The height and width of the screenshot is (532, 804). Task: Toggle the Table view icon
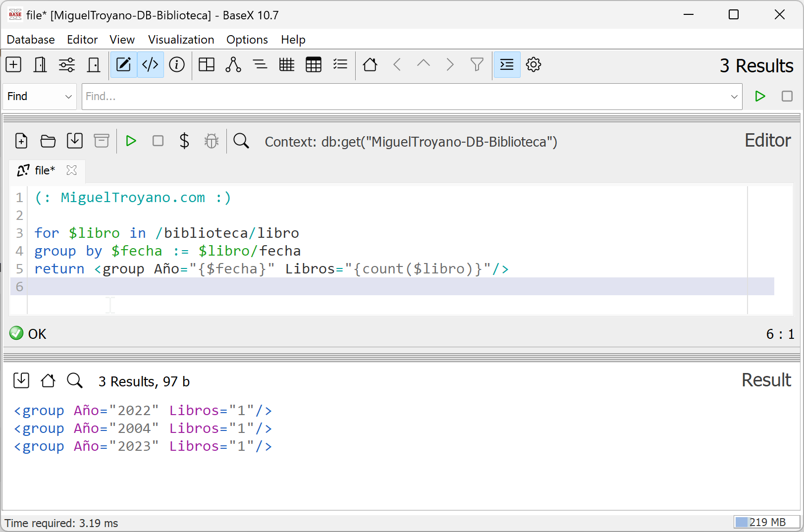click(x=314, y=64)
